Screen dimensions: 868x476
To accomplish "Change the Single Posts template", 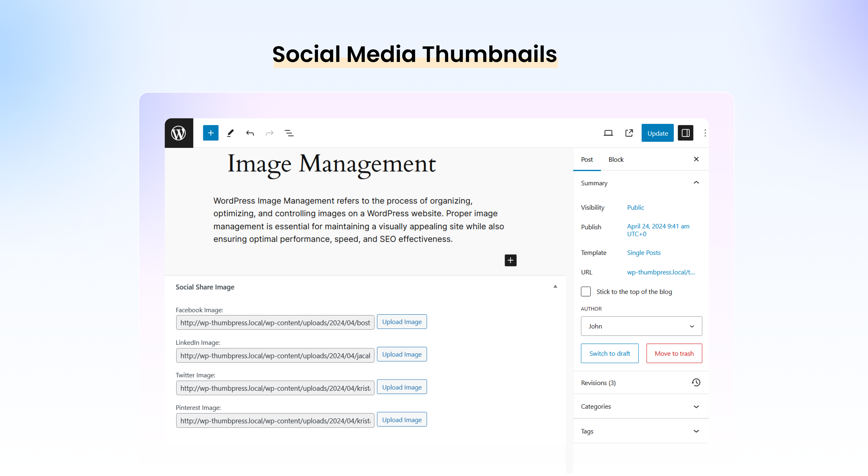I will click(644, 252).
